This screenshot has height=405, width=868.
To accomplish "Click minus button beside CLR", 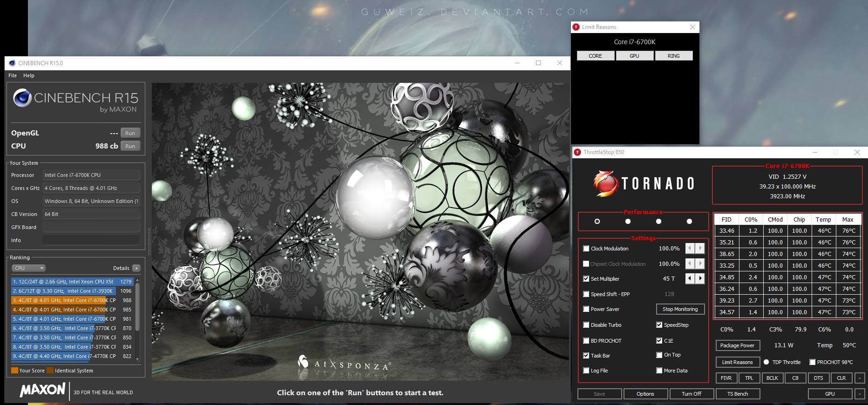I will 860,378.
